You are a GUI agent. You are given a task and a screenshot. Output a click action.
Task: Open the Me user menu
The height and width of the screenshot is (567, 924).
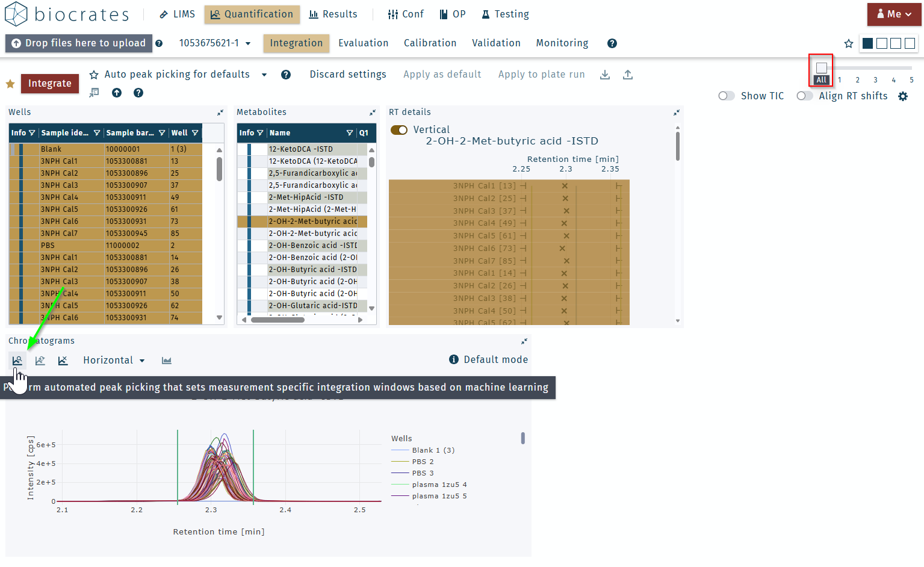894,14
